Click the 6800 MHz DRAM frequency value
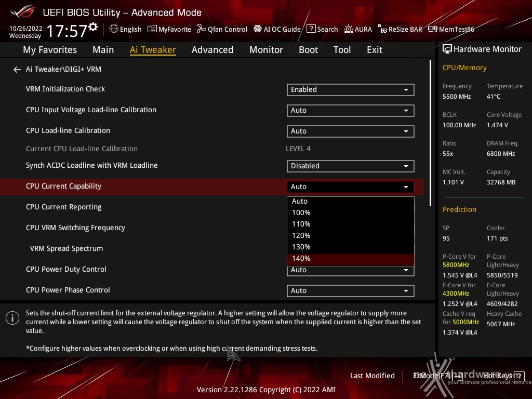The image size is (532, 399). [501, 154]
